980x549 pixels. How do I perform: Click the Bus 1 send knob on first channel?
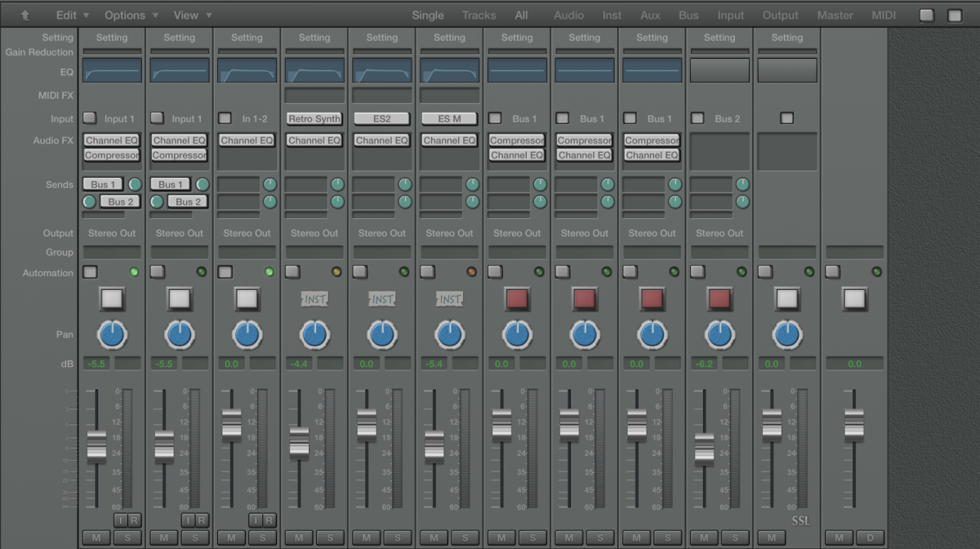135,185
